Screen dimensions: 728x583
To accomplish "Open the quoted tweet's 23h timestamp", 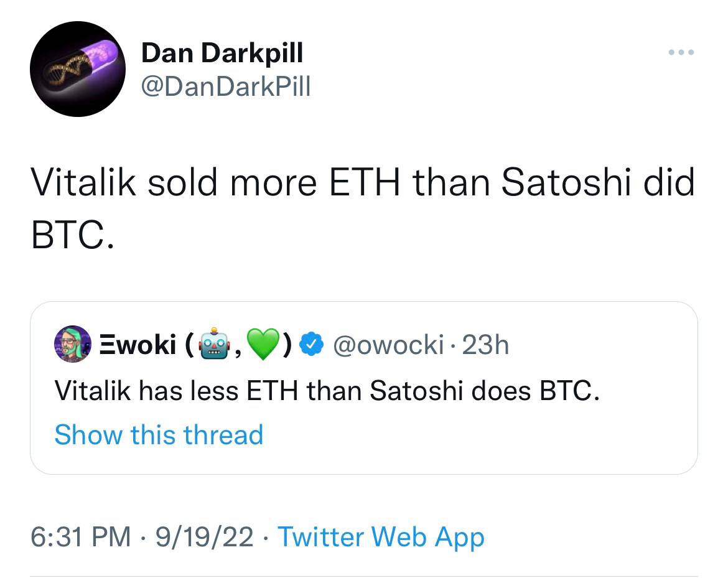I will [485, 345].
